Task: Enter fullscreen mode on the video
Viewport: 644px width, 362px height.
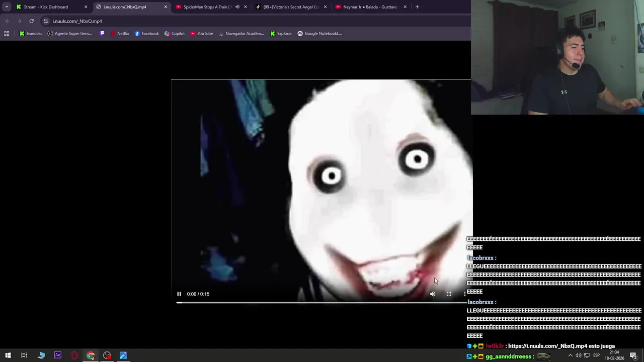Action: click(449, 294)
